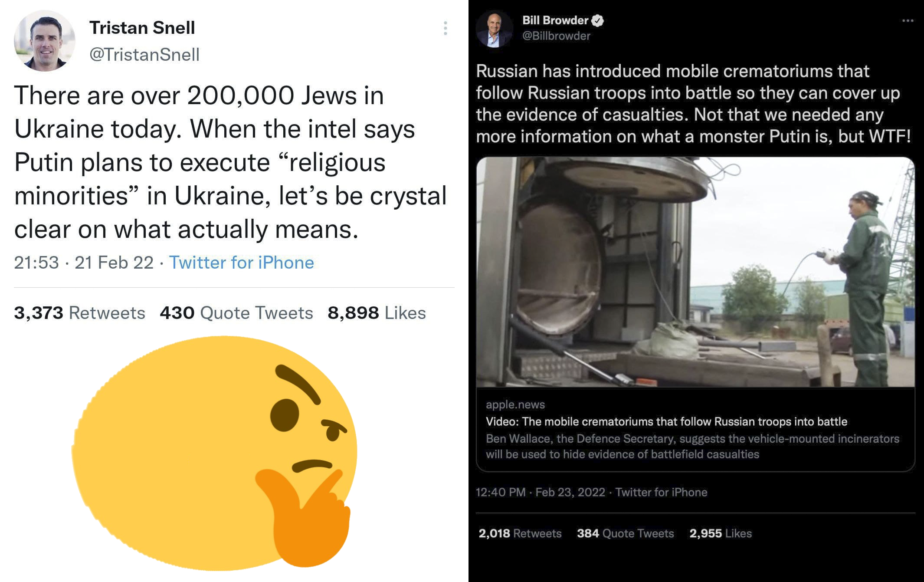Click Bill Browder's profile avatar
Viewport: 924px width, 582px height.
point(494,29)
